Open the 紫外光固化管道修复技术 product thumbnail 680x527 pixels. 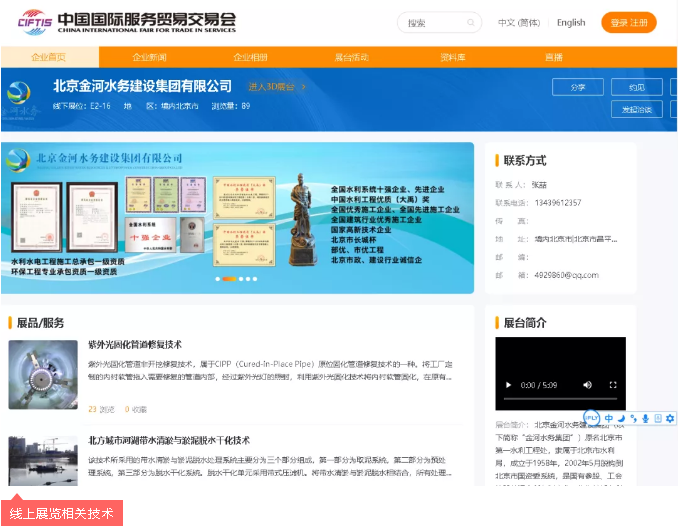point(43,375)
